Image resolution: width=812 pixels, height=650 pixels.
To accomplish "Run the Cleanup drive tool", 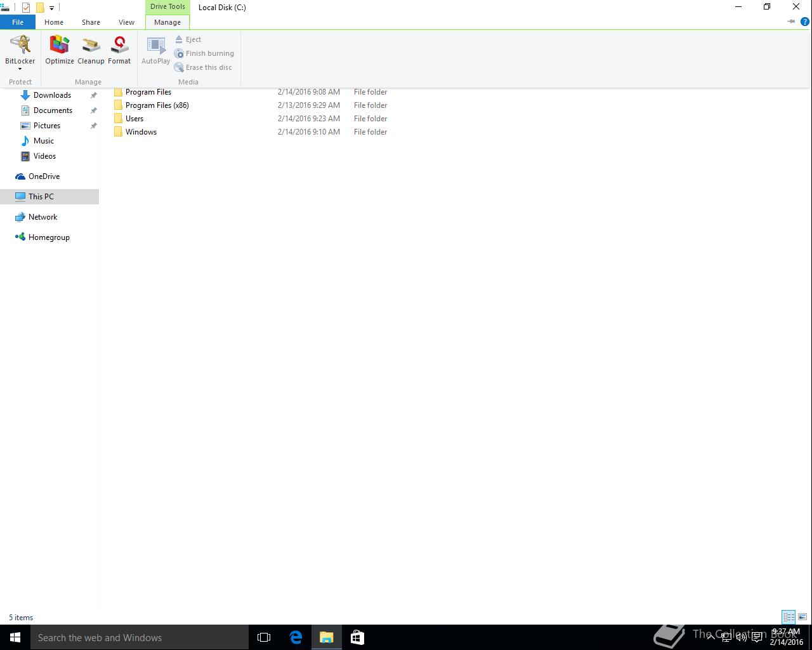I will pos(91,50).
